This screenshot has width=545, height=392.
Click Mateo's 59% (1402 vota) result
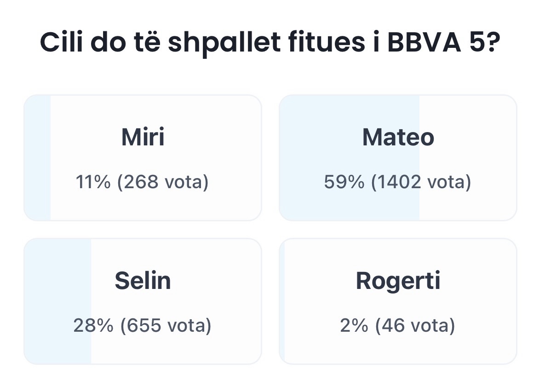pos(397,182)
